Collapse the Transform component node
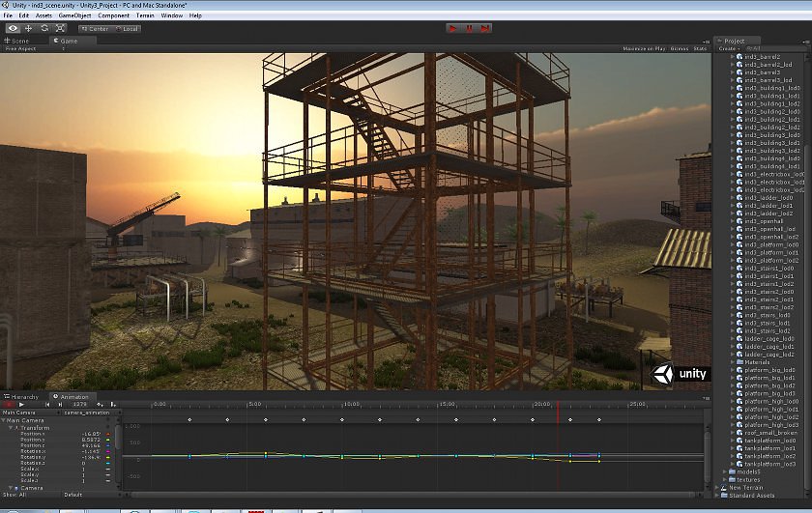Image resolution: width=812 pixels, height=513 pixels. pyautogui.click(x=11, y=428)
